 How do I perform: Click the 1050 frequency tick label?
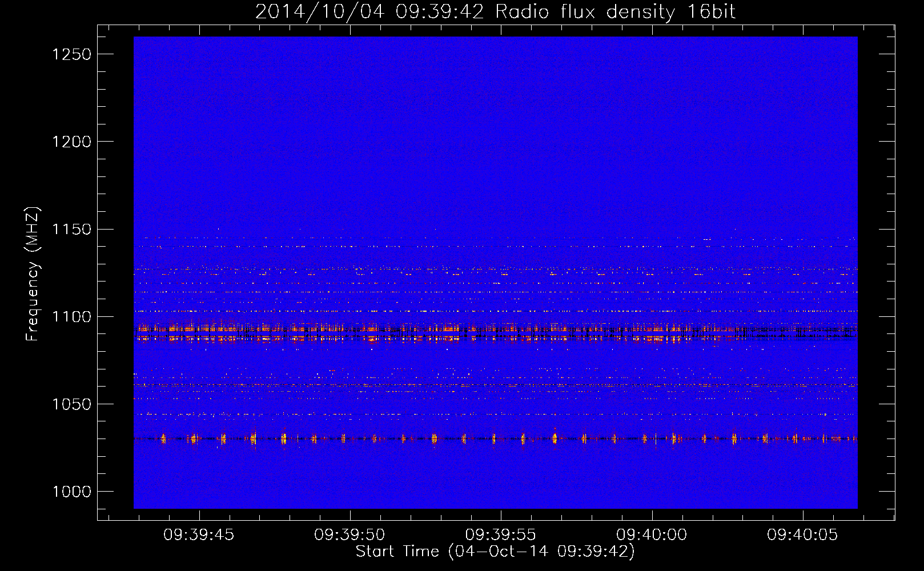click(x=71, y=404)
